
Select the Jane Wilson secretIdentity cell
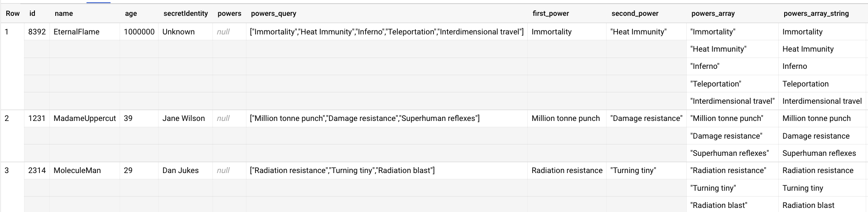pos(185,118)
